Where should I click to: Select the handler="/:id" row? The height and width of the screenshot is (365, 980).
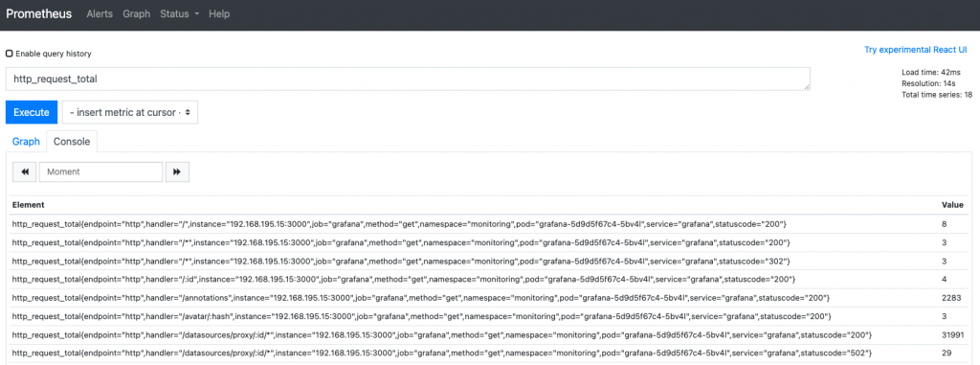(489, 279)
